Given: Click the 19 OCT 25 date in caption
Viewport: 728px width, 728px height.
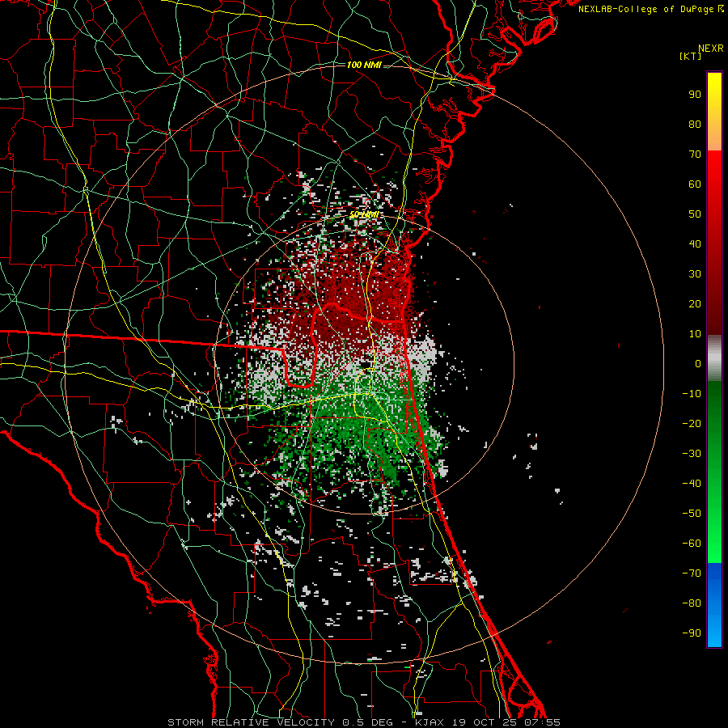Looking at the screenshot, I should click(x=483, y=722).
